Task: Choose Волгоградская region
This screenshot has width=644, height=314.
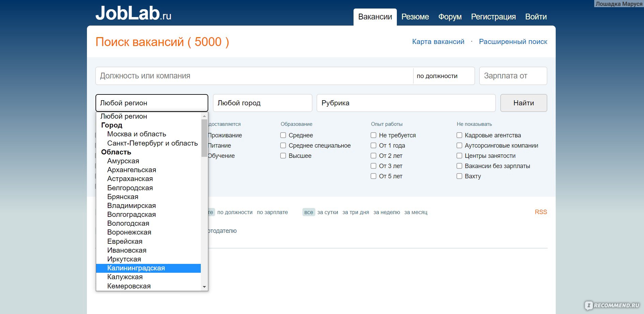Action: click(149, 214)
